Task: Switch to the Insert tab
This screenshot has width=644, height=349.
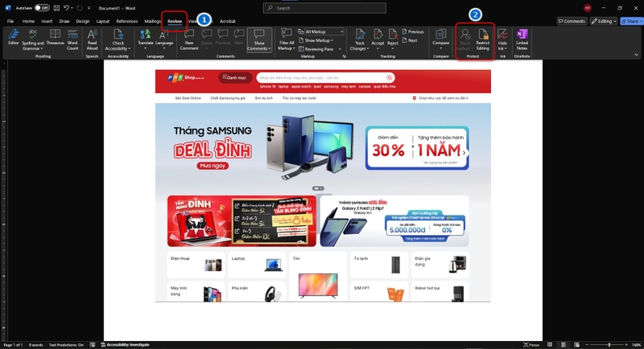Action: (47, 21)
